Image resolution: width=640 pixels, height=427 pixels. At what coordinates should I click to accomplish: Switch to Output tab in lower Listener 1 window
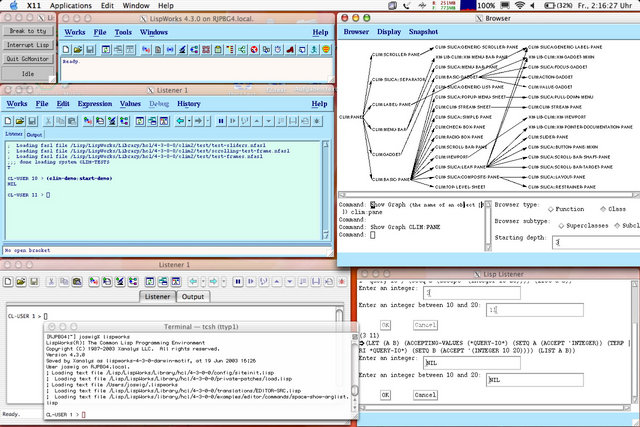click(x=193, y=297)
